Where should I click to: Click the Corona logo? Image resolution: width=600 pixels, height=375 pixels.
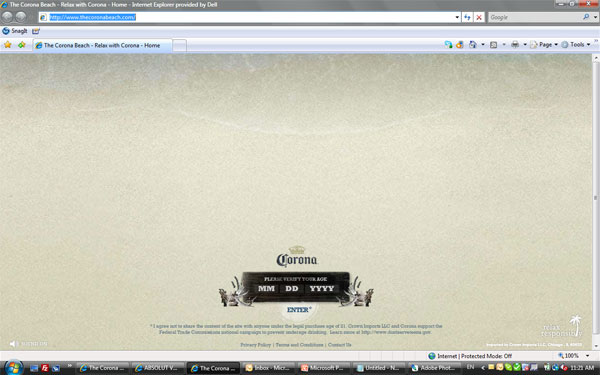(297, 257)
